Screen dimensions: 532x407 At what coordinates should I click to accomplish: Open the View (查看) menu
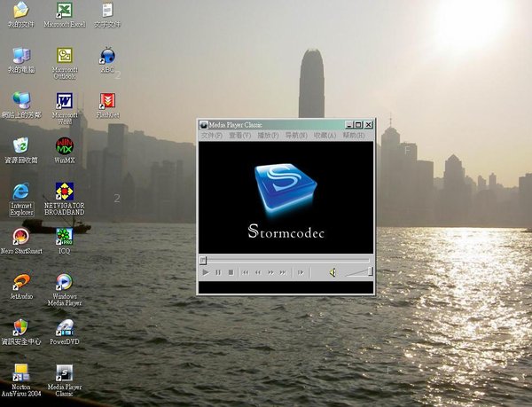point(240,136)
